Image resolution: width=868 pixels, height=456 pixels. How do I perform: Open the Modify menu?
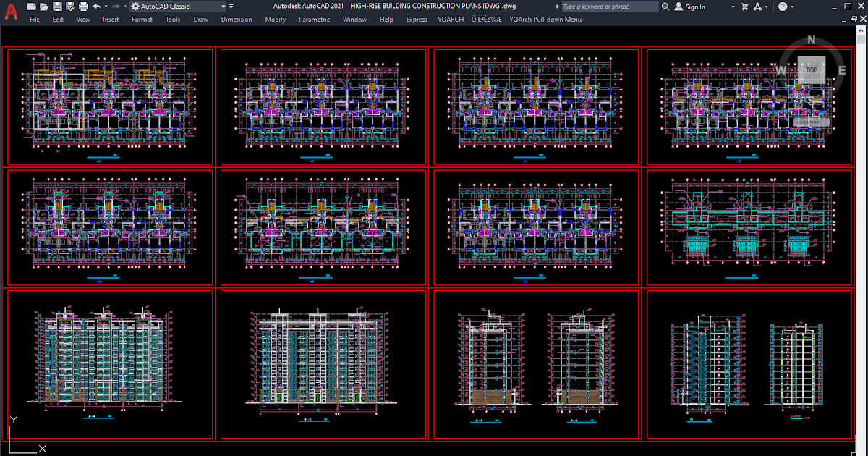(275, 20)
